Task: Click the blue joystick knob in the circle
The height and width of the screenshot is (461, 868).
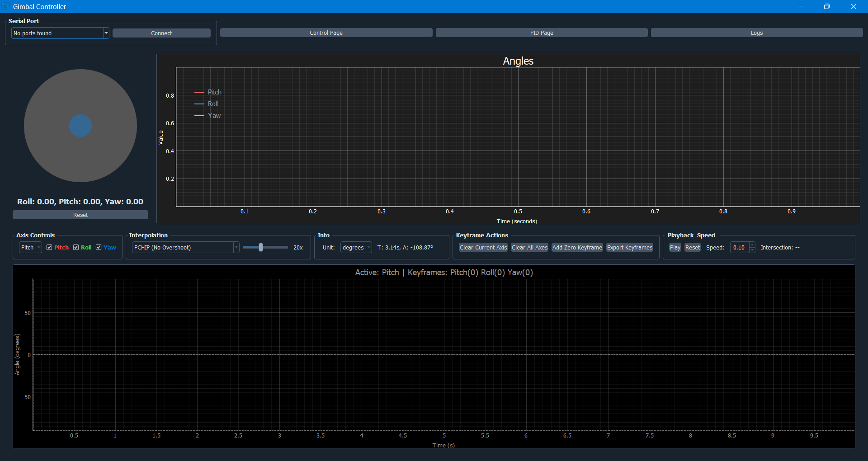Action: click(80, 126)
